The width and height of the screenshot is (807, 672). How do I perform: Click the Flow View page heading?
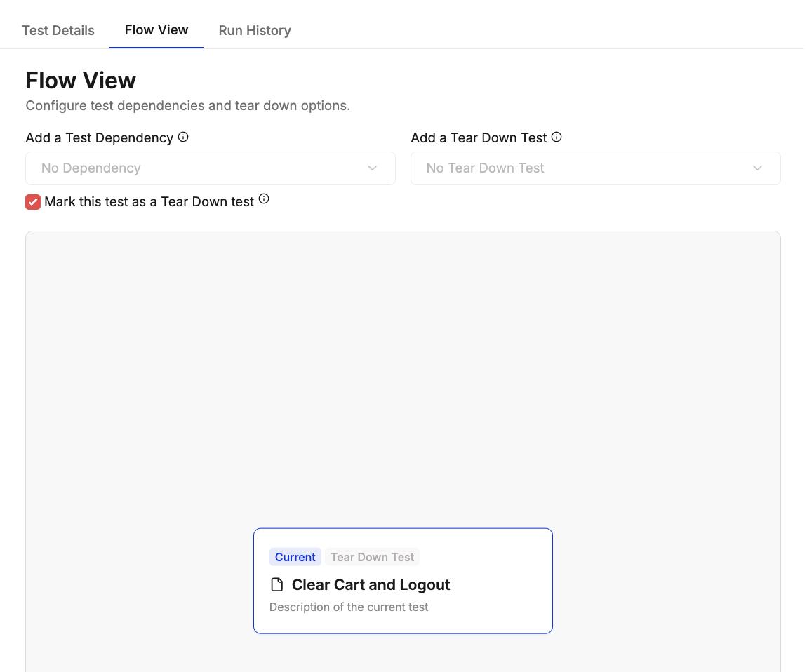click(x=81, y=80)
